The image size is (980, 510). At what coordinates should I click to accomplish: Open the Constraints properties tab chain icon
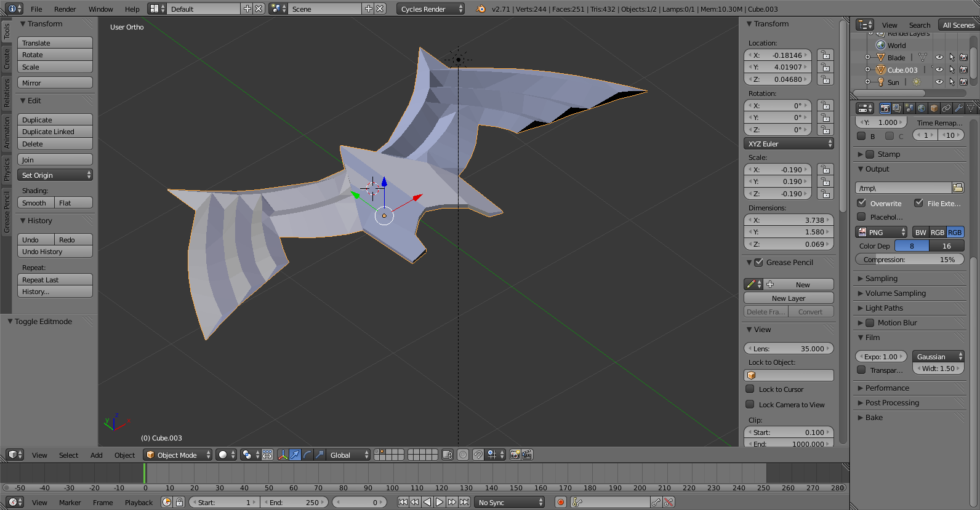[x=946, y=108]
